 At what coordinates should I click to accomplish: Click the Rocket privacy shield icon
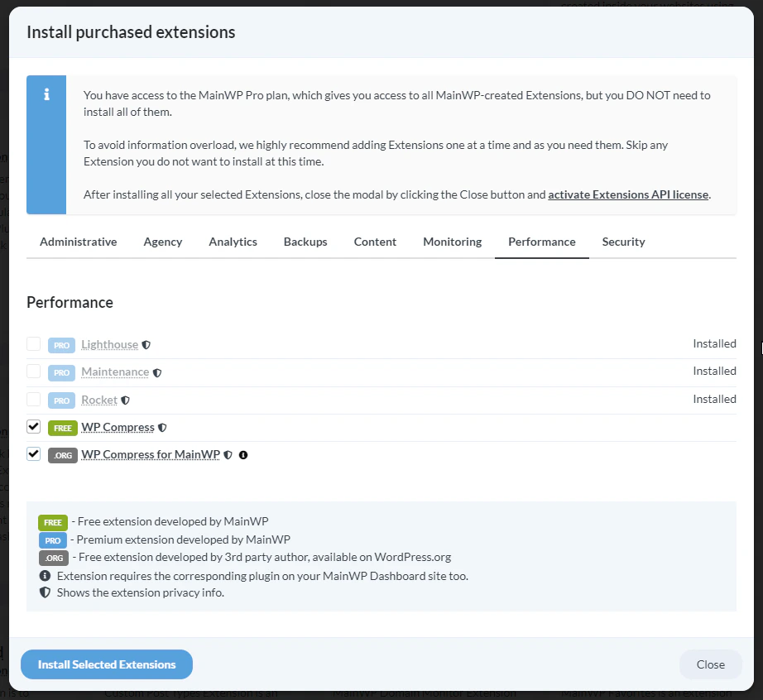click(126, 400)
